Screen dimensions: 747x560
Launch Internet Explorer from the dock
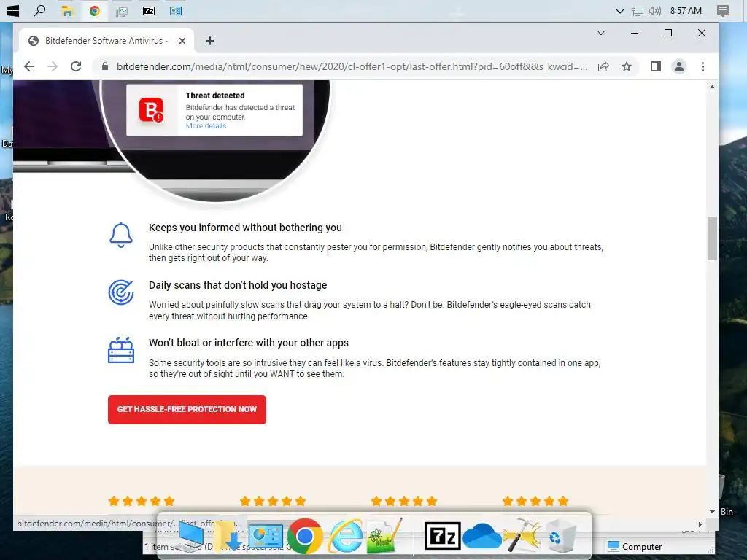(346, 536)
